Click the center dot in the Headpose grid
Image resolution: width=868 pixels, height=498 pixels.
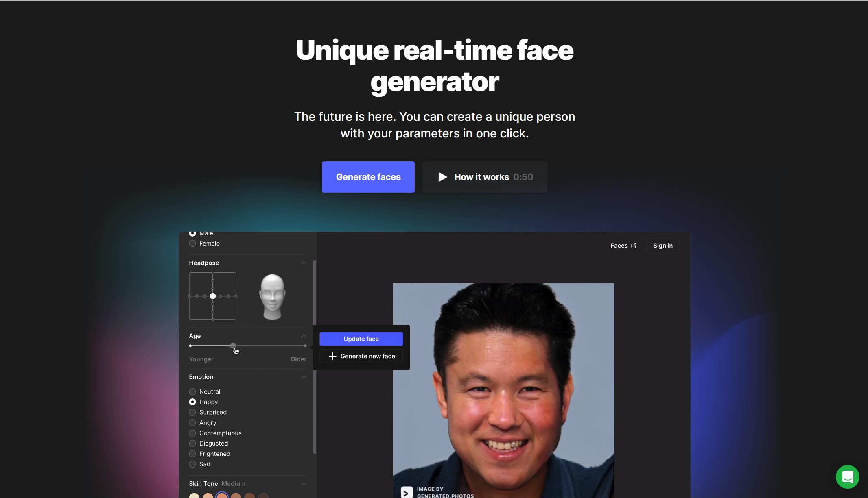[212, 296]
